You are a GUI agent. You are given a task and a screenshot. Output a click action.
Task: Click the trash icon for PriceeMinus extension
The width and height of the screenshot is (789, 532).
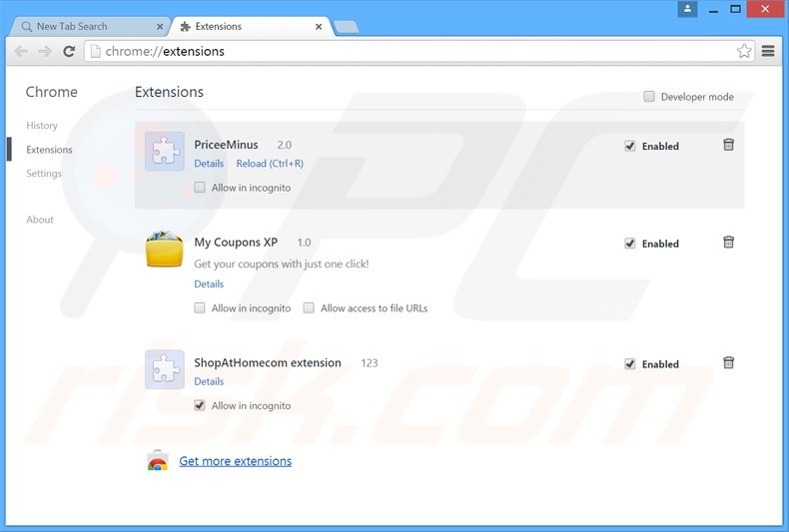pos(728,145)
